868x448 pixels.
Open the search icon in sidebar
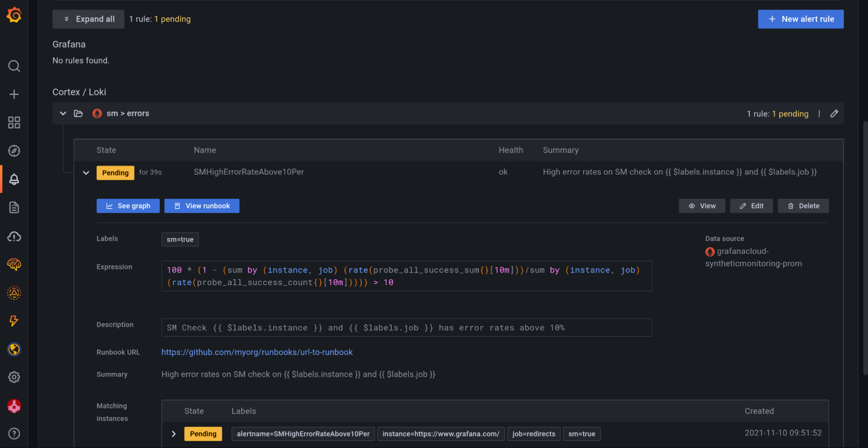click(14, 66)
